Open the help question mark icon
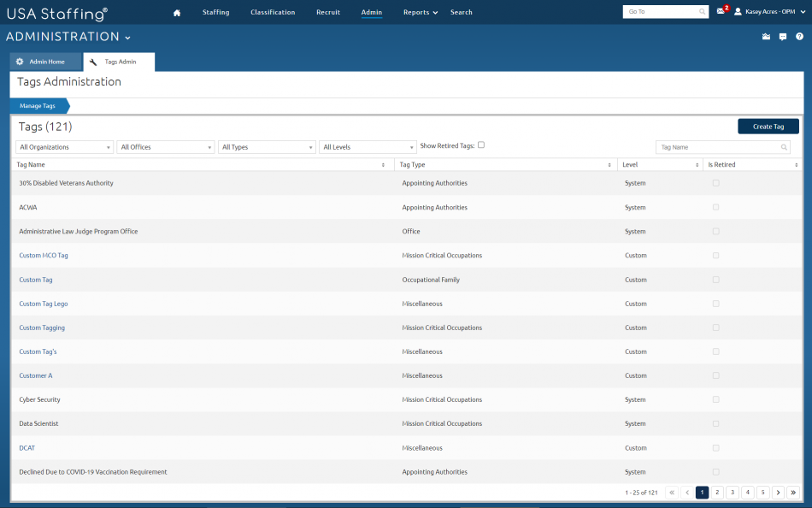The height and width of the screenshot is (508, 812). [x=799, y=36]
